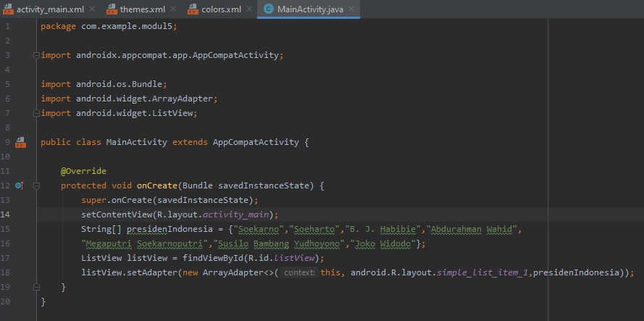Collapse the imports fold marker on line 3

click(x=36, y=55)
